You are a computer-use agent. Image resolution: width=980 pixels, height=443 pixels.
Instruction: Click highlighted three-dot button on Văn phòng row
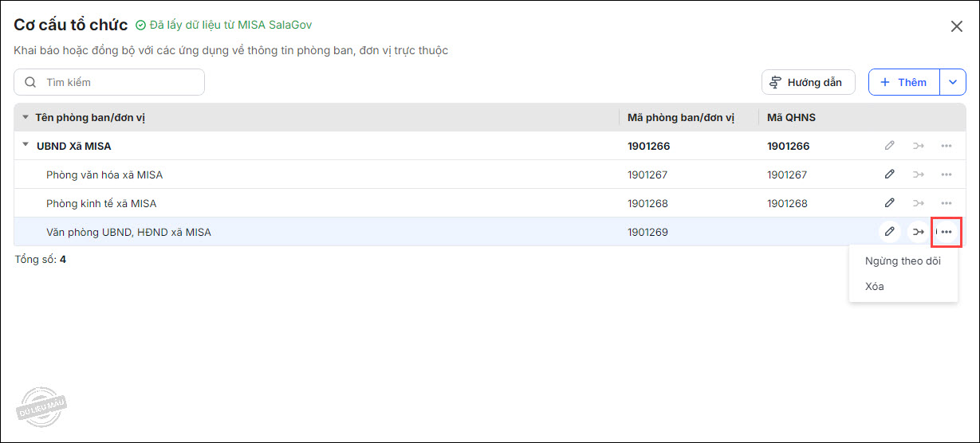pyautogui.click(x=947, y=232)
